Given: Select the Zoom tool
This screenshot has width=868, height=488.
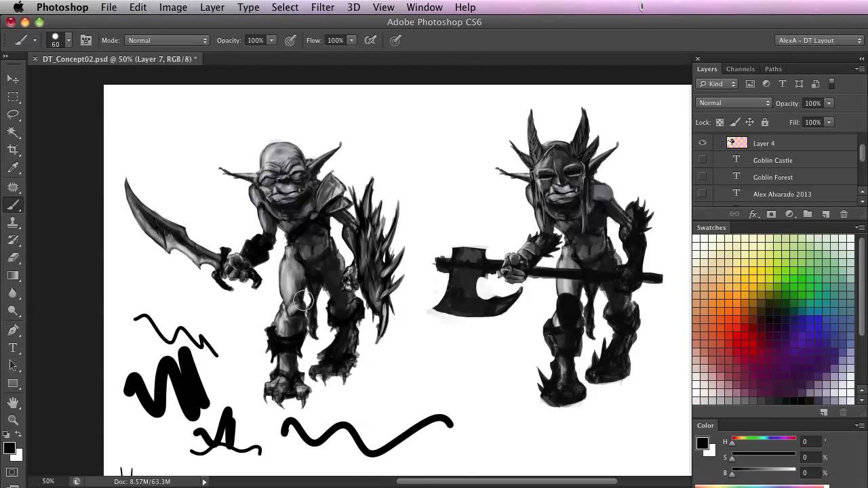Looking at the screenshot, I should [13, 420].
